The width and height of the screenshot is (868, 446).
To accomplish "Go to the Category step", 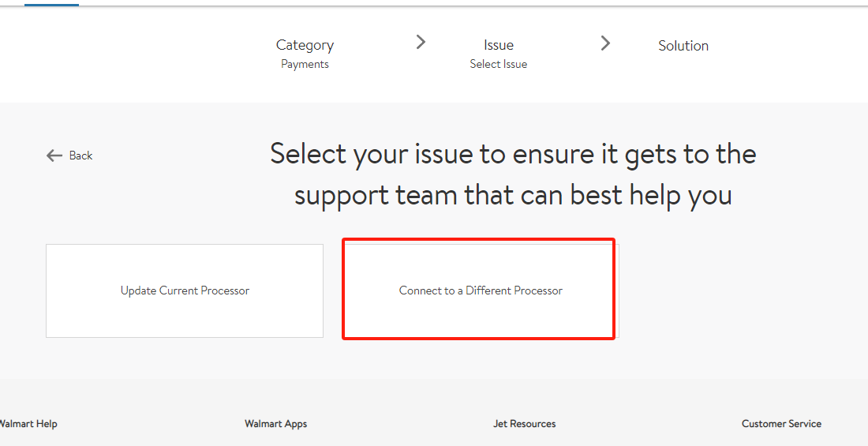I will click(x=305, y=45).
